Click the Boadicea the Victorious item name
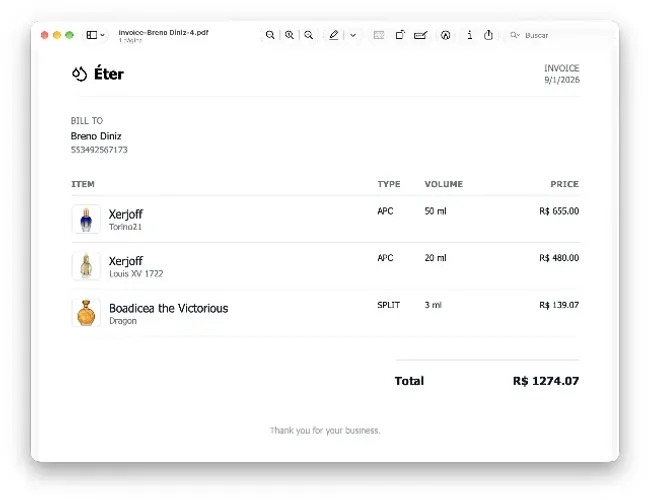This screenshot has height=500, width=649. click(x=168, y=308)
